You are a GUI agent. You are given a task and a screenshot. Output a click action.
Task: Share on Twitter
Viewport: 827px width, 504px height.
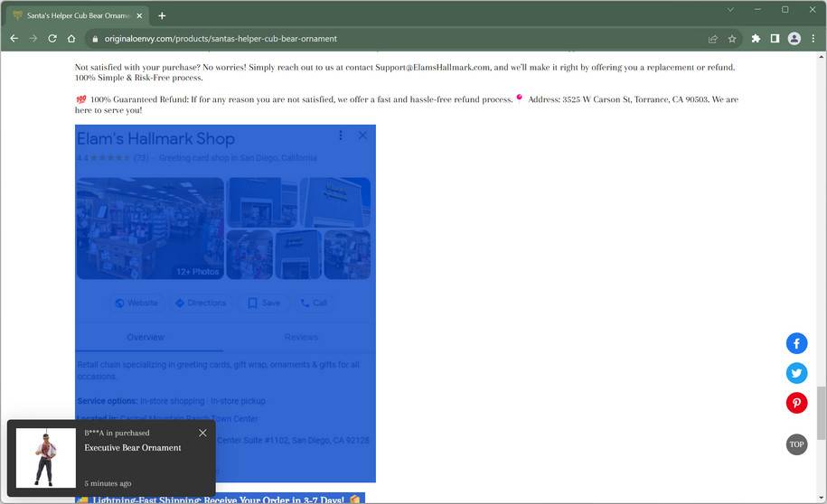[x=796, y=373]
